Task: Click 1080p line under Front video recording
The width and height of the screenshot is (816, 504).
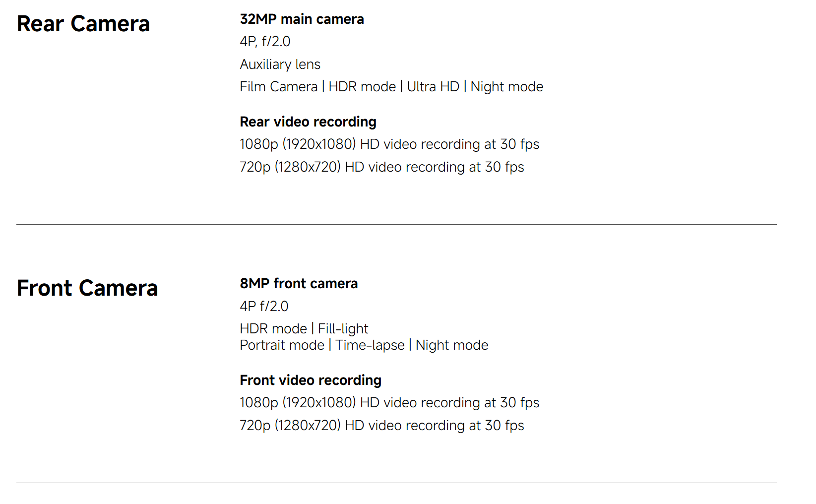Action: coord(389,403)
